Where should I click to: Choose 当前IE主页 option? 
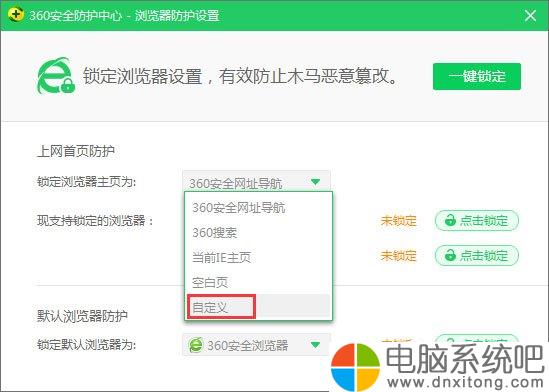[258, 258]
